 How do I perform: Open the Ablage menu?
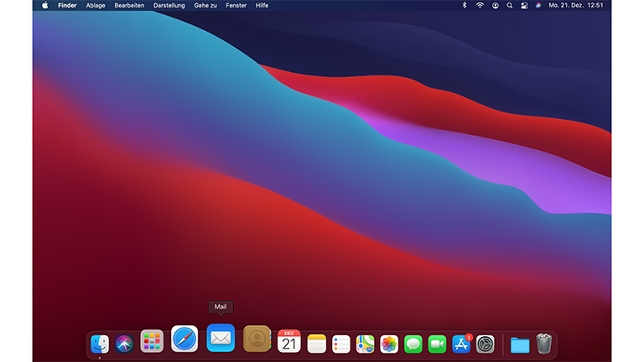click(x=96, y=5)
